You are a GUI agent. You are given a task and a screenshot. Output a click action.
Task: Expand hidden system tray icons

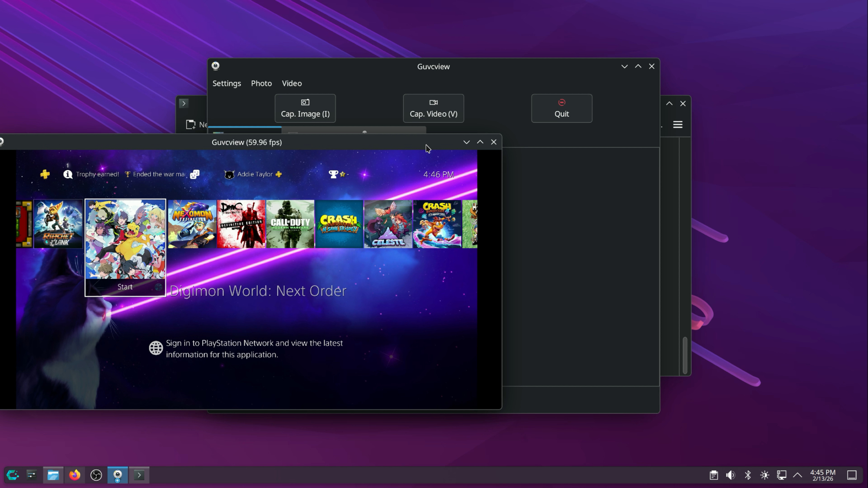(797, 475)
